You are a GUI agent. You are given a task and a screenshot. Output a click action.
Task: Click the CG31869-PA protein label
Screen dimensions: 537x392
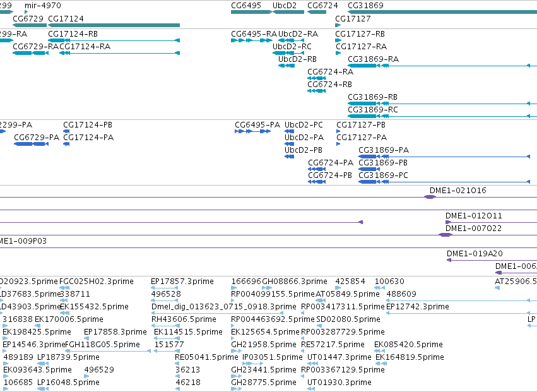[384, 150]
